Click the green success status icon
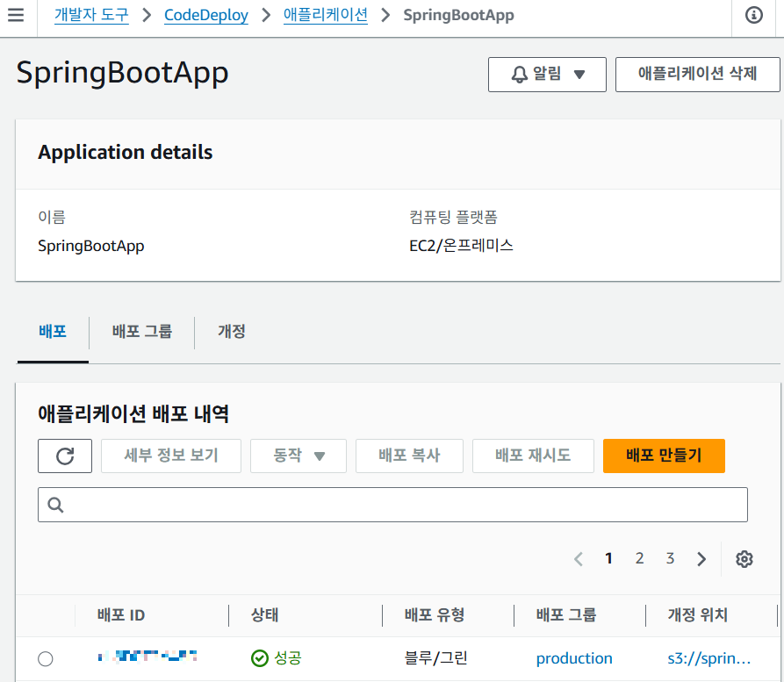This screenshot has width=784, height=682. [260, 658]
